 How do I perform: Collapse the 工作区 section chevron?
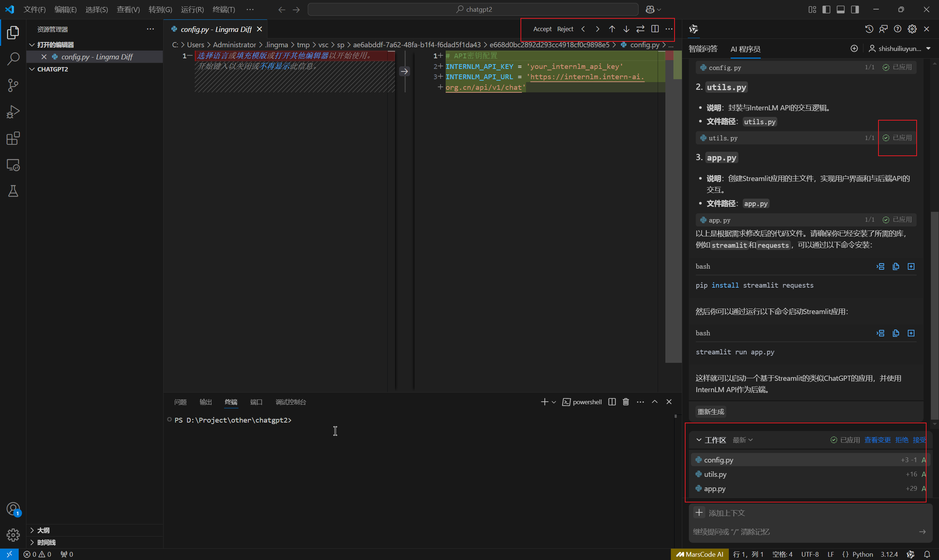[699, 440]
